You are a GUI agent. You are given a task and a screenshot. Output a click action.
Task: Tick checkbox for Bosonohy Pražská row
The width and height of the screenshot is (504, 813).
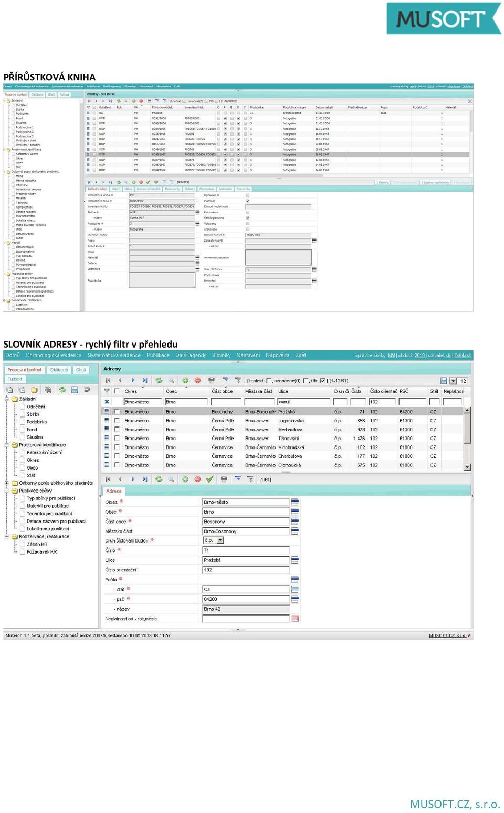[x=117, y=412]
